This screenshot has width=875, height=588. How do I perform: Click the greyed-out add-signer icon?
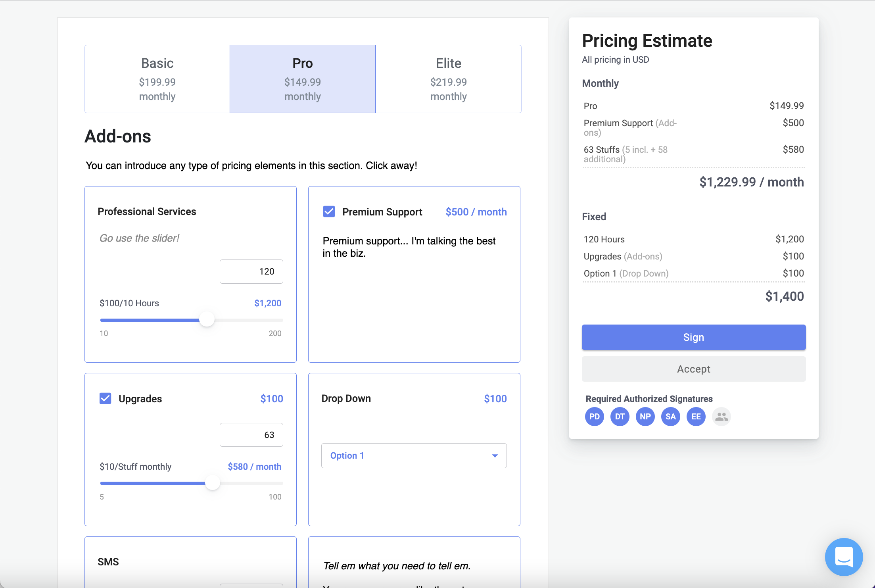(x=721, y=417)
